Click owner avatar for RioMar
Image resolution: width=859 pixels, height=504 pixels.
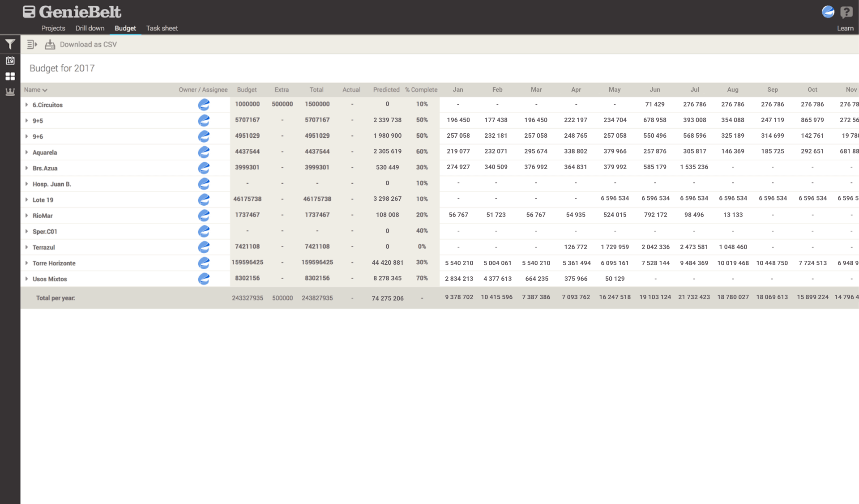(x=204, y=216)
